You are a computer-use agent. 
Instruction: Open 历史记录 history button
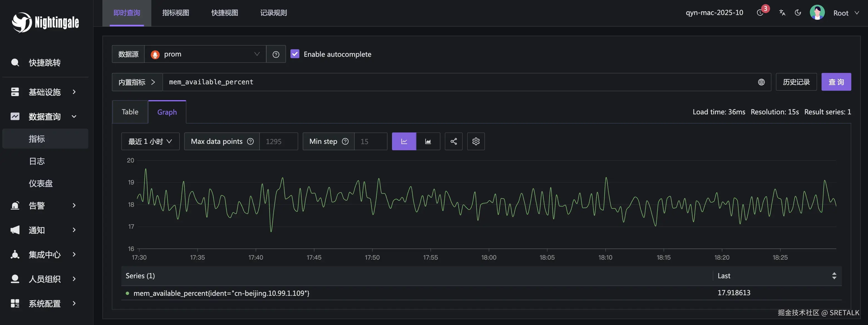(796, 82)
